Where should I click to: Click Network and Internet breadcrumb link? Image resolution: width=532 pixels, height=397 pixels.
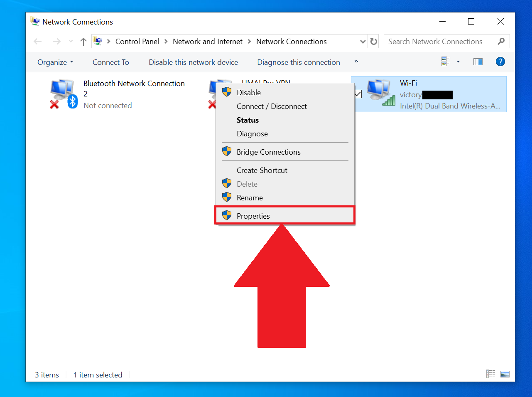[207, 41]
